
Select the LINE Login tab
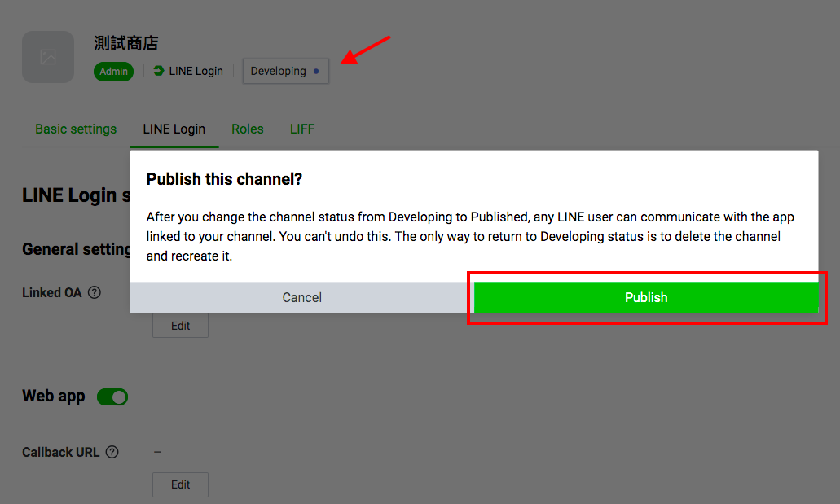174,129
